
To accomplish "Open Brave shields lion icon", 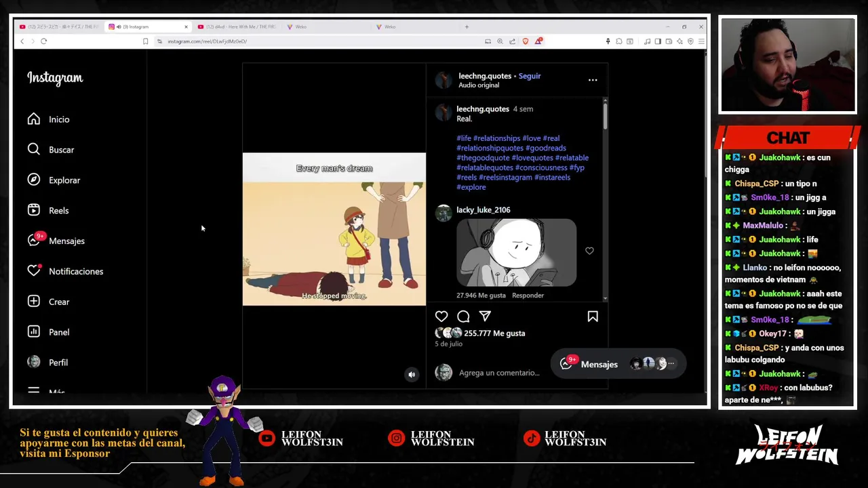I will (x=525, y=41).
